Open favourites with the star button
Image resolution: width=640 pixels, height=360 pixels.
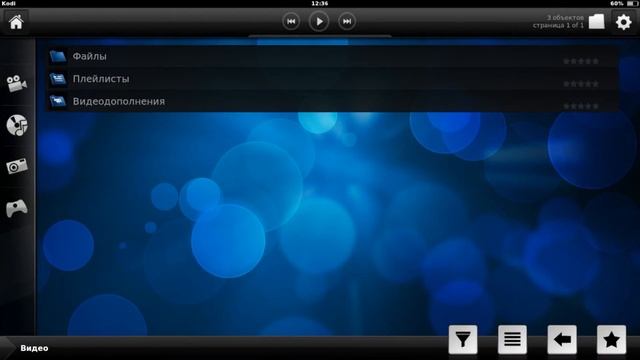pos(611,340)
